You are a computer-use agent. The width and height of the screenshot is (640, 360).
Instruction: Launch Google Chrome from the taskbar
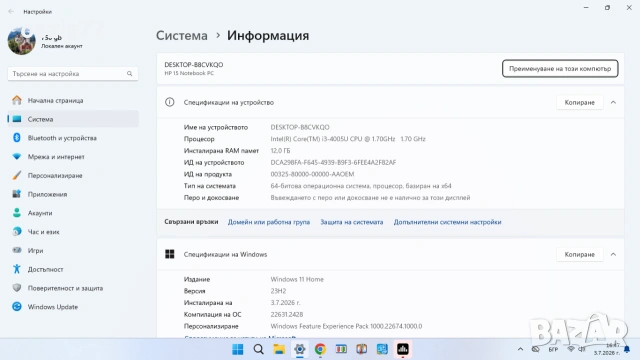pos(320,349)
